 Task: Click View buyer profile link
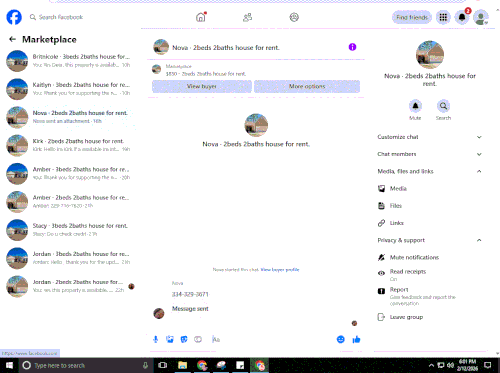click(280, 270)
